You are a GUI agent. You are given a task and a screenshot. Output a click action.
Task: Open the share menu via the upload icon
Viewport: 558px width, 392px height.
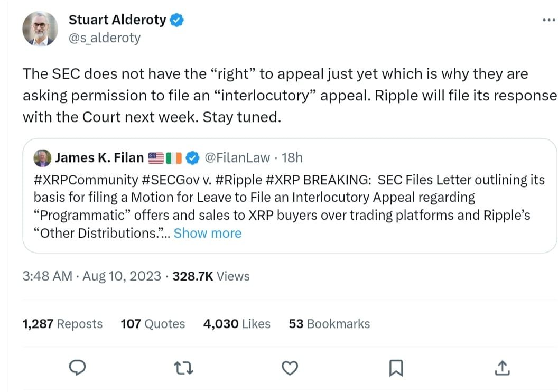pyautogui.click(x=501, y=368)
